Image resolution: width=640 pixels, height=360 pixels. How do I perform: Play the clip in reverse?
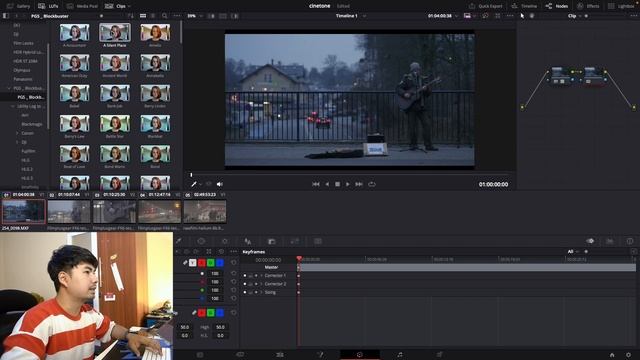pyautogui.click(x=327, y=184)
